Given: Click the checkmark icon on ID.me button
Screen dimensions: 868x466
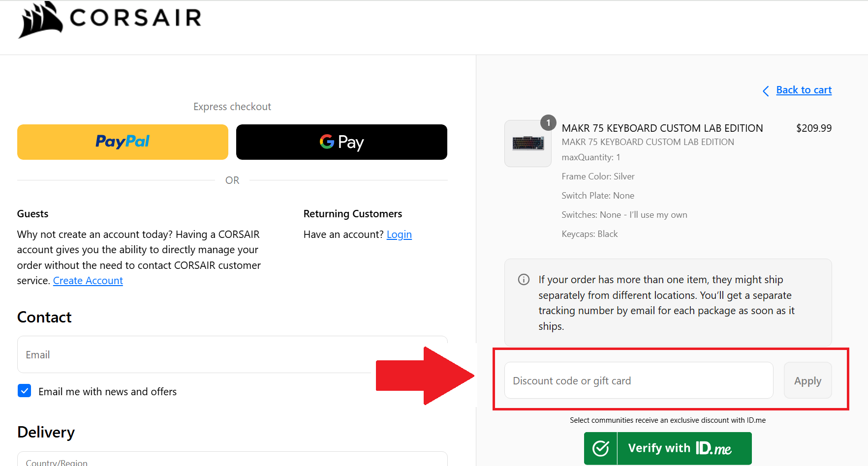Looking at the screenshot, I should [x=600, y=448].
